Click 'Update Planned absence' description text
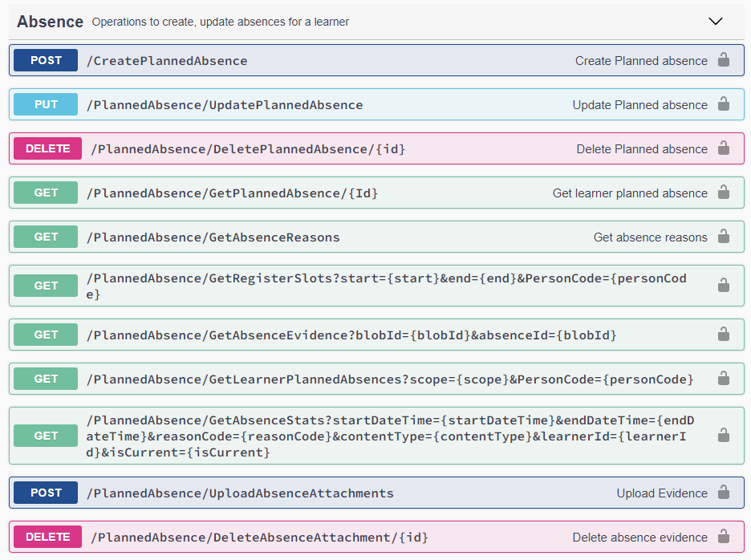Viewport: 751px width, 560px height. (640, 105)
